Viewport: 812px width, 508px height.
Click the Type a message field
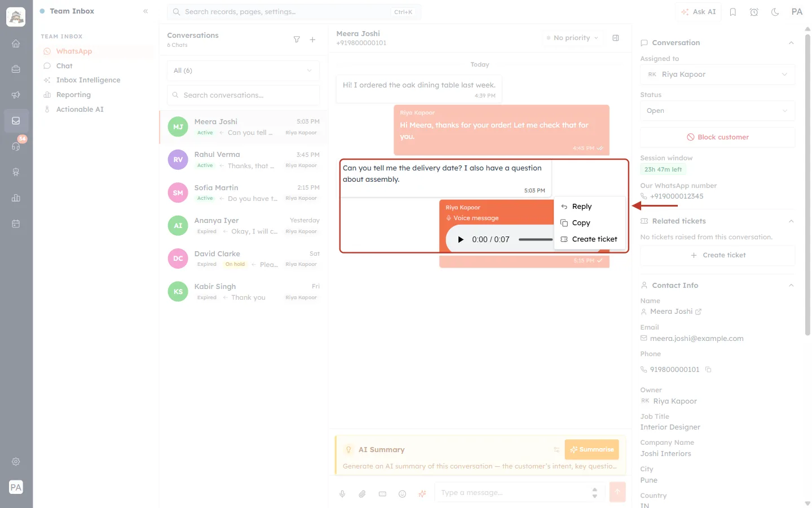click(x=518, y=493)
